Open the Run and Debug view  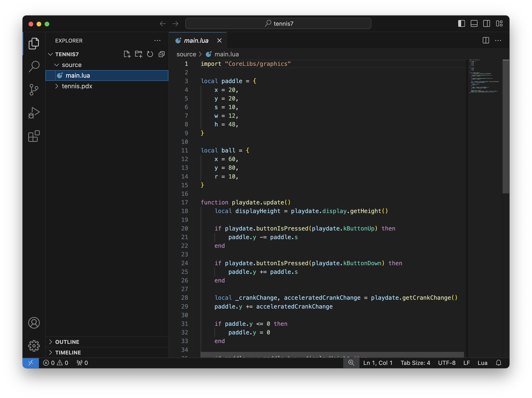[34, 113]
